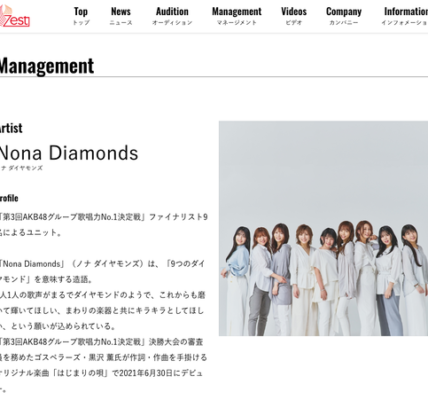Open the Top navigation item
This screenshot has width=428, height=400.
(81, 16)
